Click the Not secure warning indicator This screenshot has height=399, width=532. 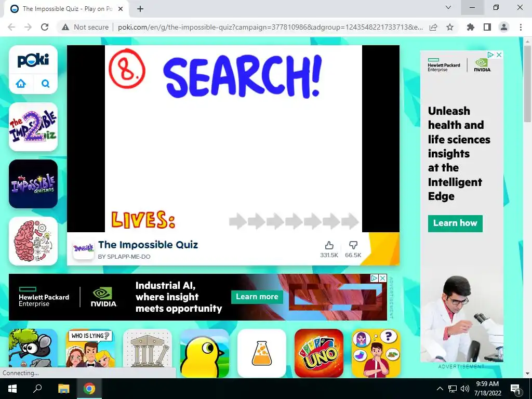coord(85,27)
